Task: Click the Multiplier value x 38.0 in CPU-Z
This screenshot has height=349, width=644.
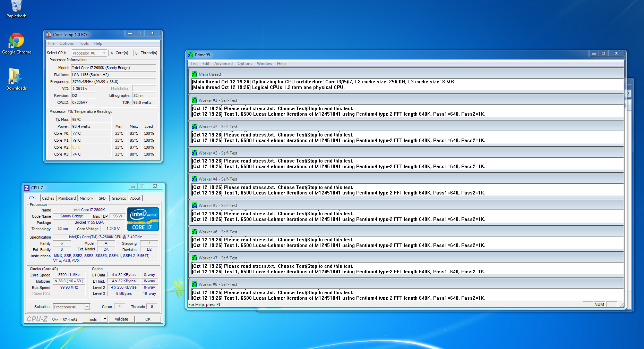Action: pyautogui.click(x=69, y=281)
